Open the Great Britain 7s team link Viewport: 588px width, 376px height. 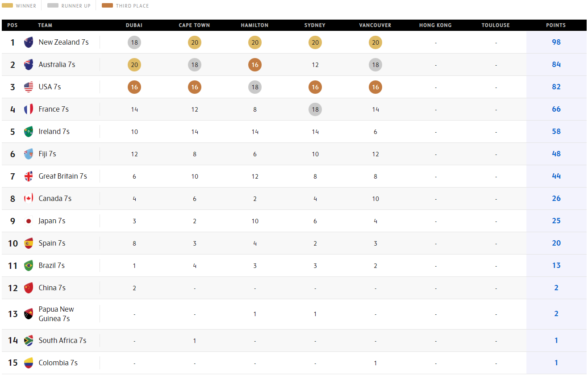click(63, 176)
